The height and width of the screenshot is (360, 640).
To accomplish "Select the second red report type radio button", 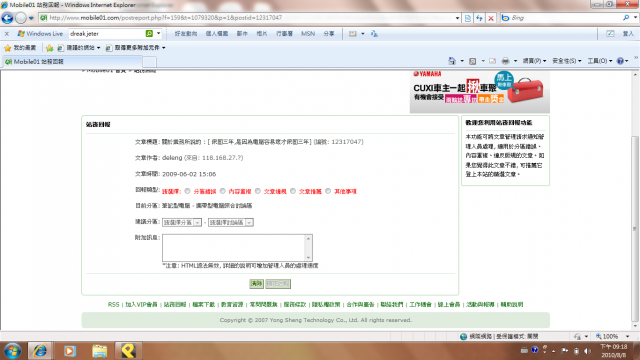I will pos(222,191).
